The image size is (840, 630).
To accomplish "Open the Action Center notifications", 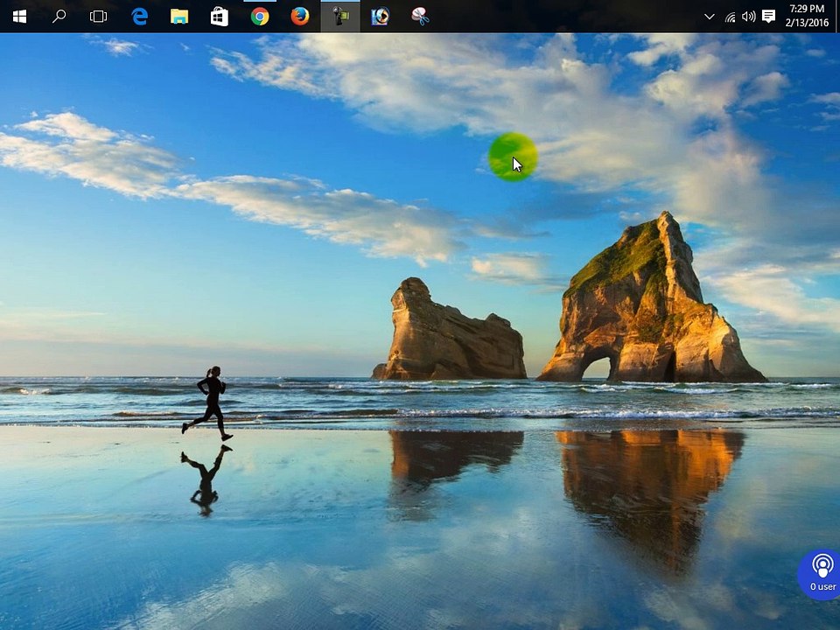I will click(769, 17).
